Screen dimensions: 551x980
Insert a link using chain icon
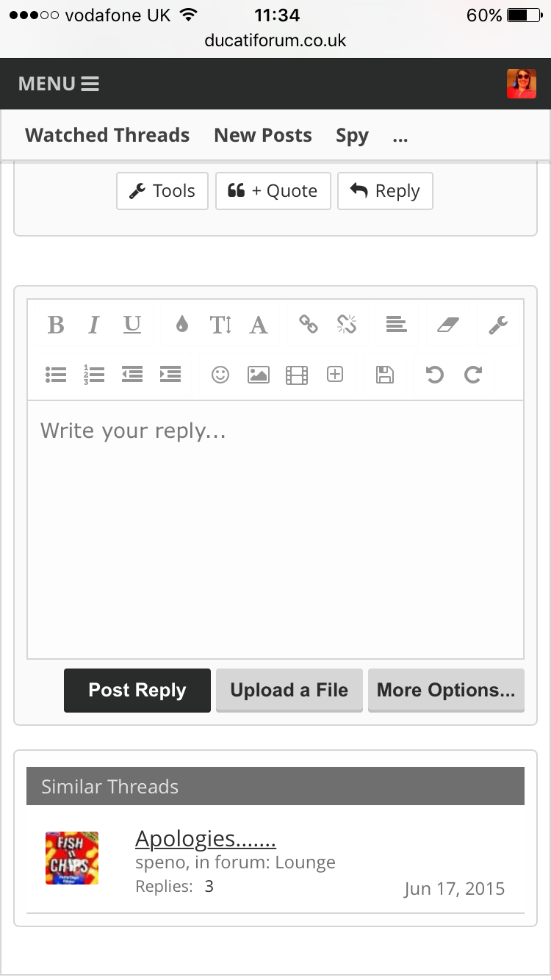pos(309,324)
